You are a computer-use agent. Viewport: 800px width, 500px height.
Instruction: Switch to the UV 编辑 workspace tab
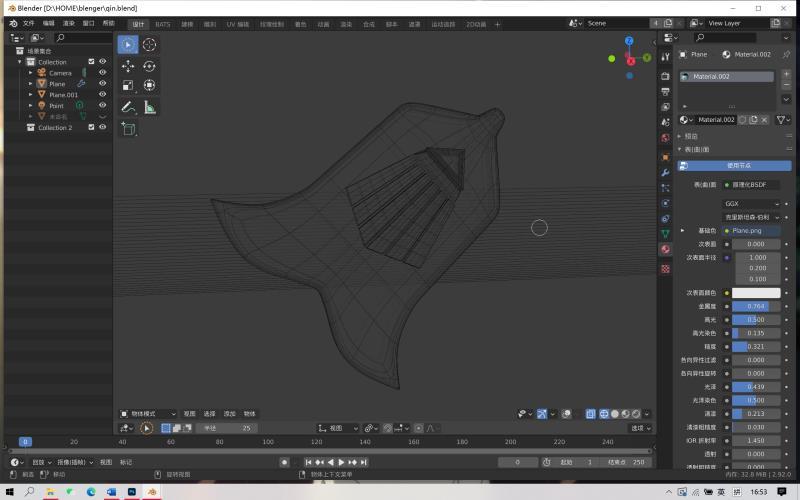click(x=239, y=23)
